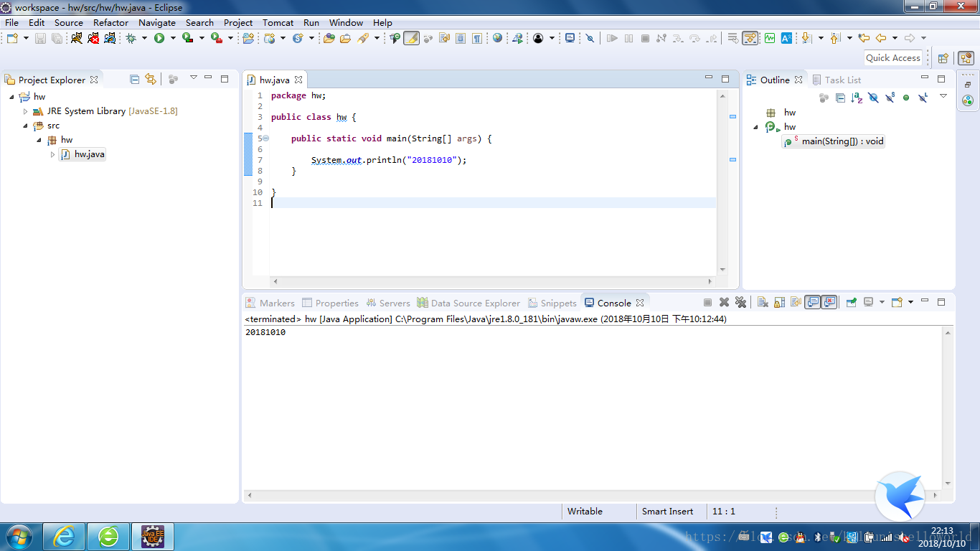Click Next Annotation down-arrow icon
The width and height of the screenshot is (980, 551).
pyautogui.click(x=806, y=38)
